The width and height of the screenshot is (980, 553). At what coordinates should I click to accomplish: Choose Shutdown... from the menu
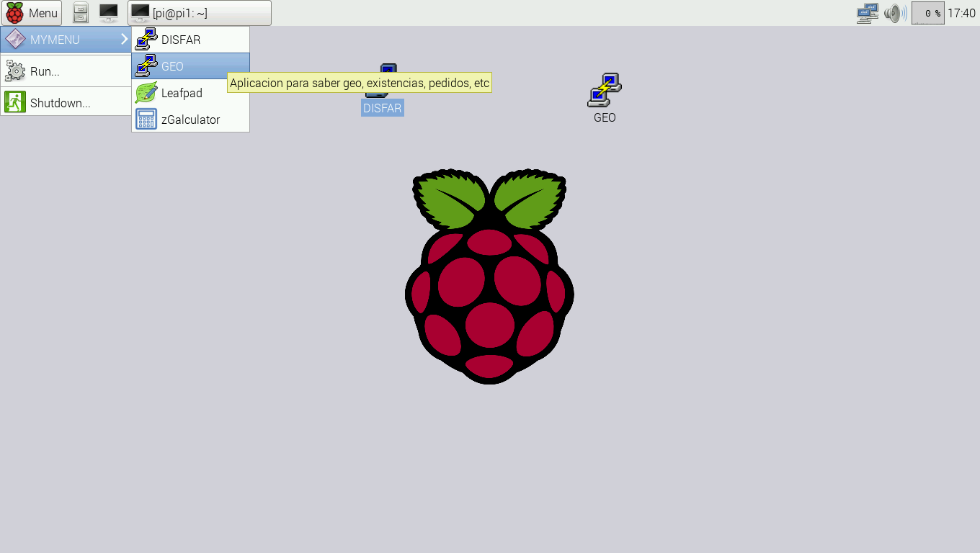click(60, 103)
